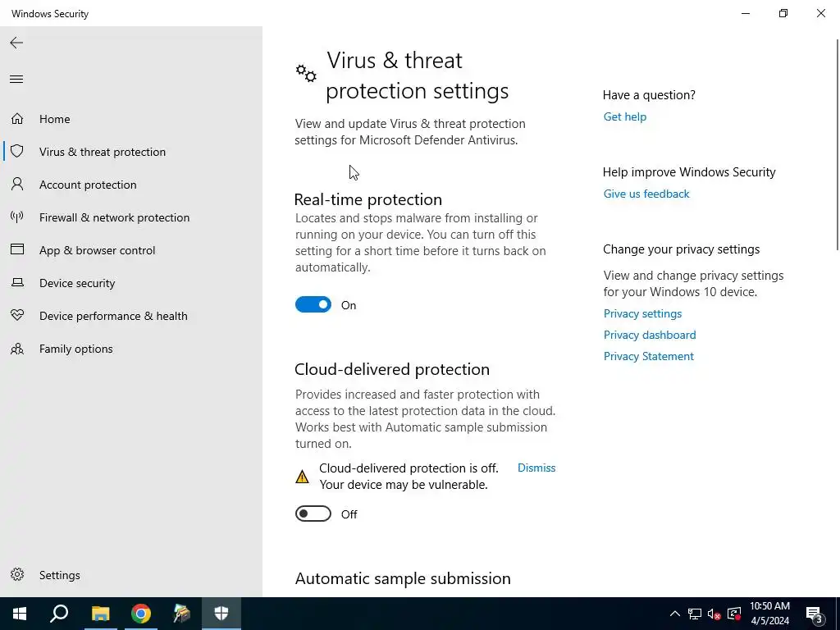This screenshot has height=630, width=840.
Task: Click the vertical scrollbar thumb
Action: click(838, 144)
